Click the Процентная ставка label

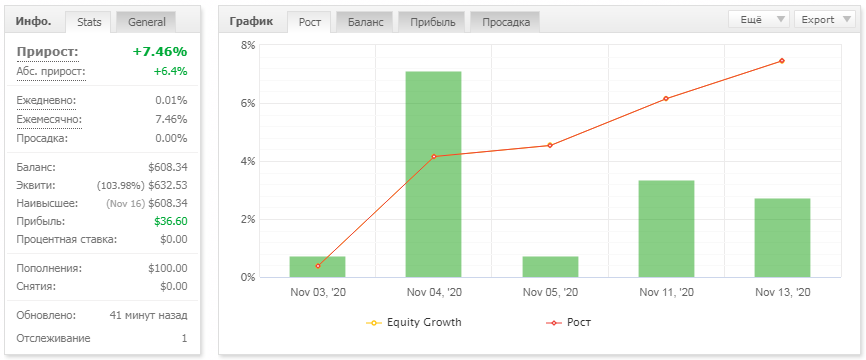pyautogui.click(x=67, y=240)
